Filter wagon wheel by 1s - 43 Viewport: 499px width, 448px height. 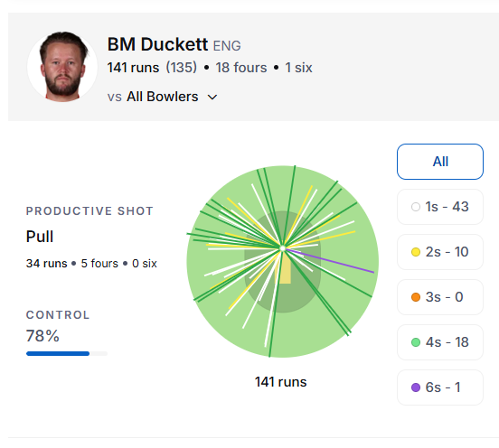[440, 207]
